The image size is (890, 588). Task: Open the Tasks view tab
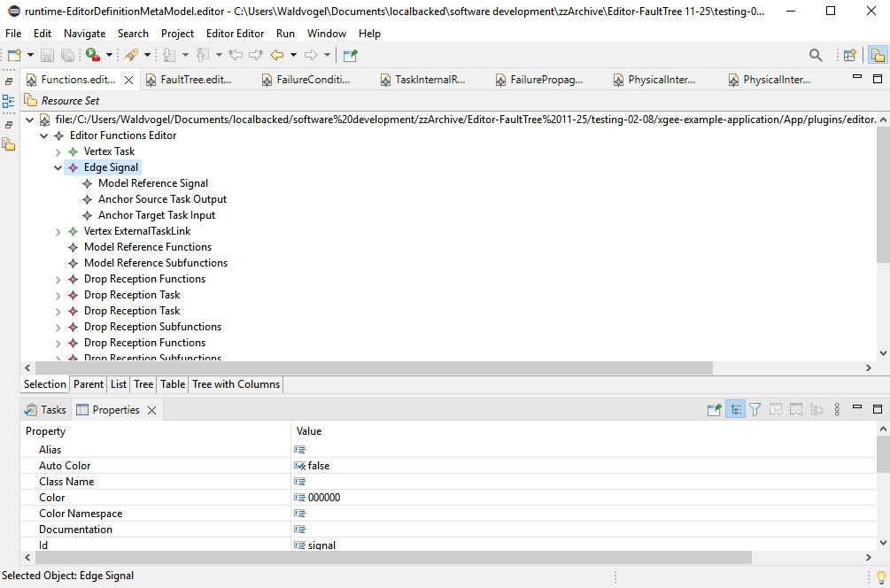point(46,410)
